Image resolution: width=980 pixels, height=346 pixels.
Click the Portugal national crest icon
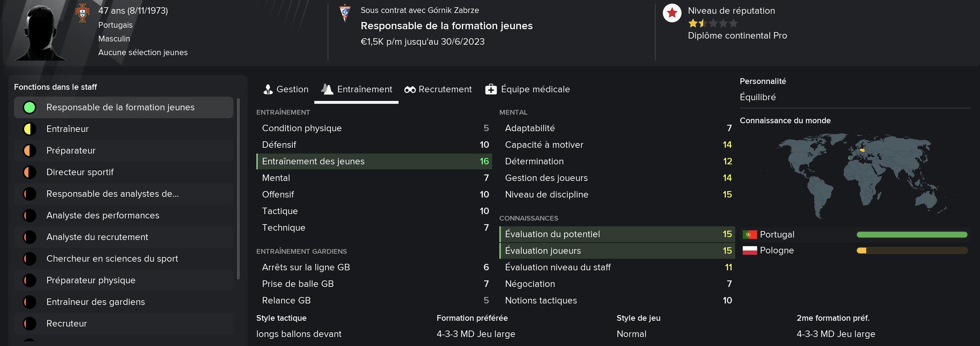tap(82, 13)
